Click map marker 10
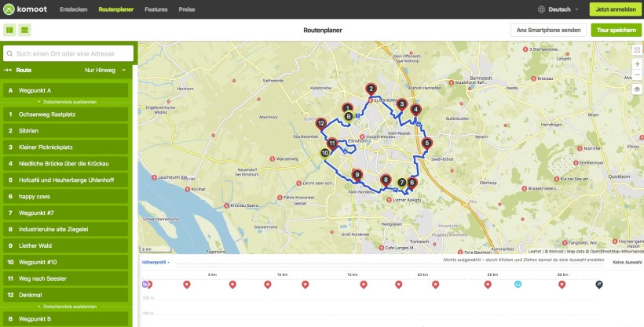 [x=325, y=153]
